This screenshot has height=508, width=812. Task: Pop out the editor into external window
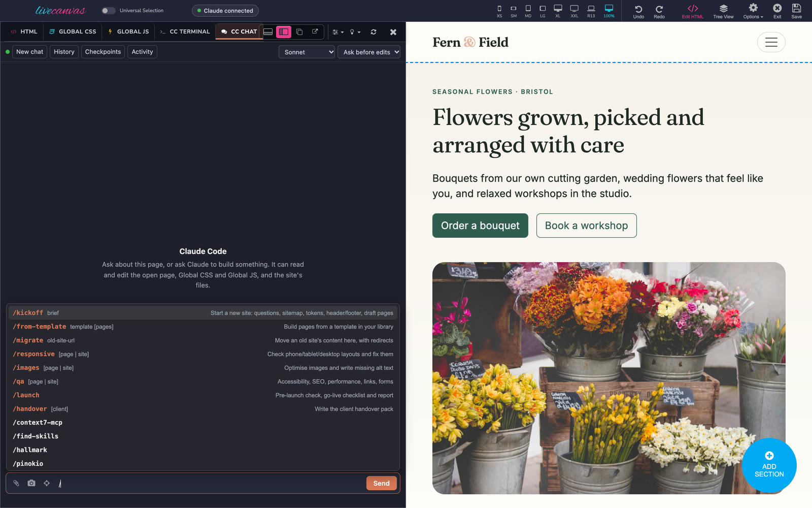[x=315, y=31]
